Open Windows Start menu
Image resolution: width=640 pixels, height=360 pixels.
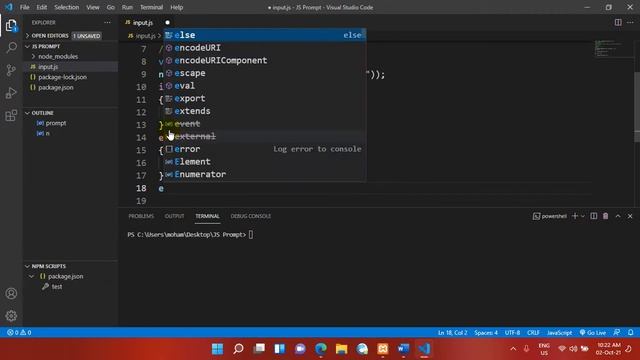coord(218,349)
